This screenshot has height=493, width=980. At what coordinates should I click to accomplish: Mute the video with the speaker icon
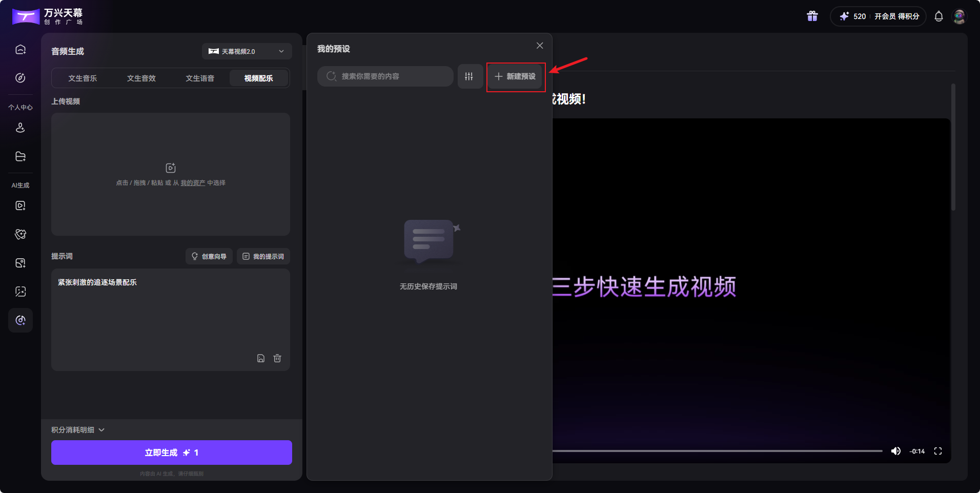pyautogui.click(x=896, y=451)
